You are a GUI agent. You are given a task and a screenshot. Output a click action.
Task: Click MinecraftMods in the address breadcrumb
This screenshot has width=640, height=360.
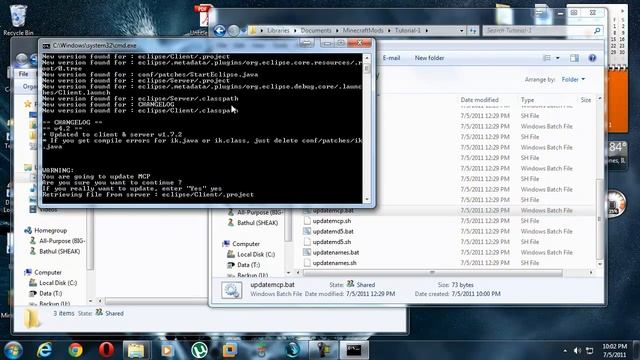pyautogui.click(x=363, y=31)
